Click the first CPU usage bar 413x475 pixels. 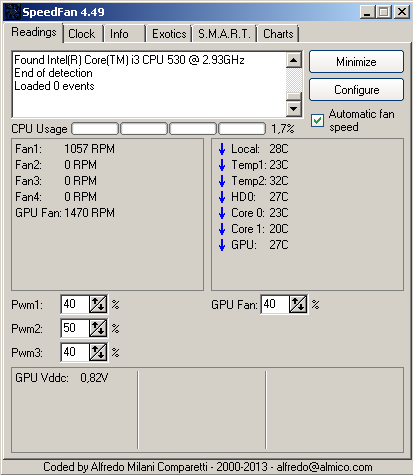(x=95, y=129)
